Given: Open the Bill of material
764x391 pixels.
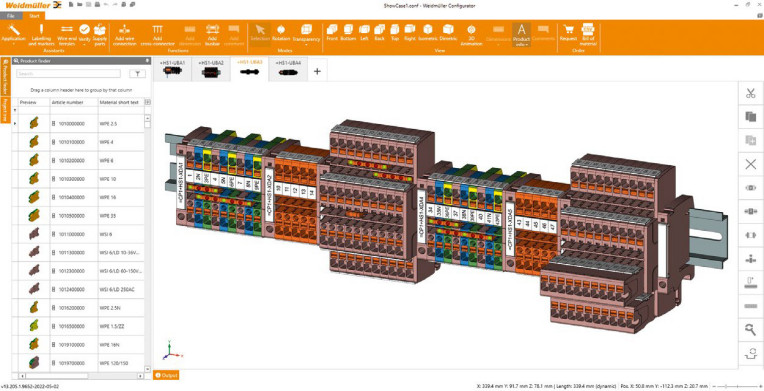Looking at the screenshot, I should (588, 35).
